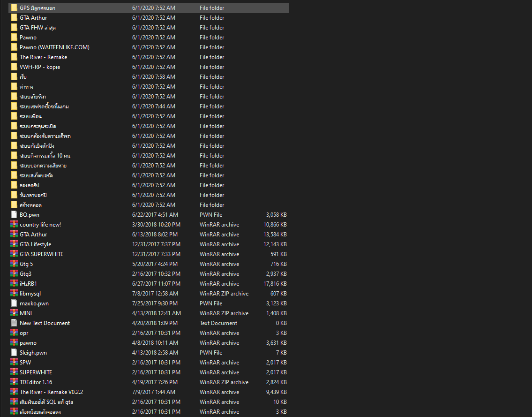The image size is (532, 417).
Task: Click the GTA Arthur folder icon
Action: tap(14, 18)
